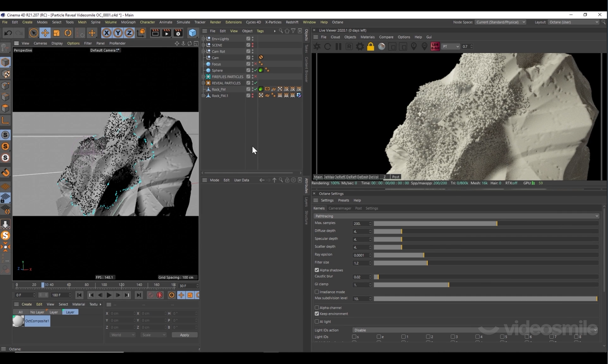Click the Undo arrow icon
Viewport: 608px width, 364px height.
pos(8,33)
